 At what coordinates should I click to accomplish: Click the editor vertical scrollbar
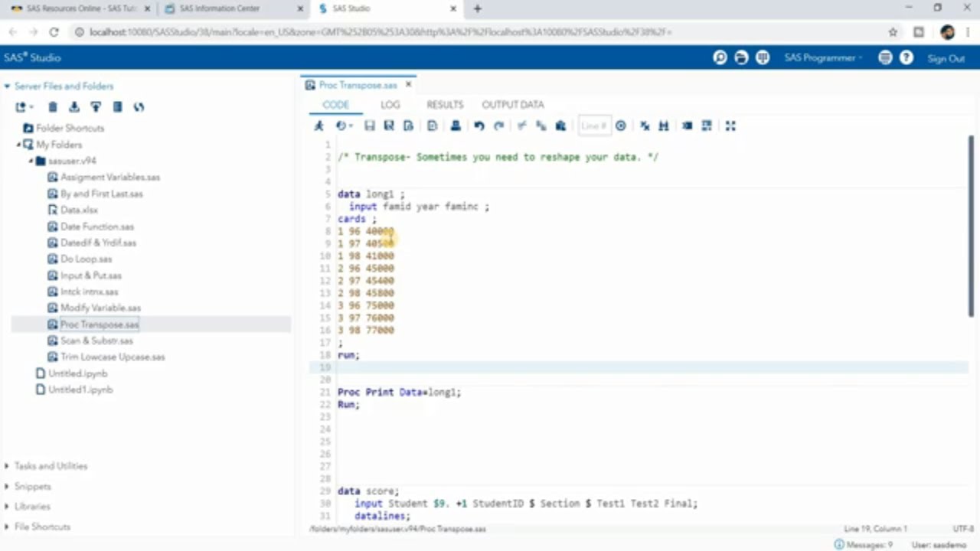pos(972,226)
